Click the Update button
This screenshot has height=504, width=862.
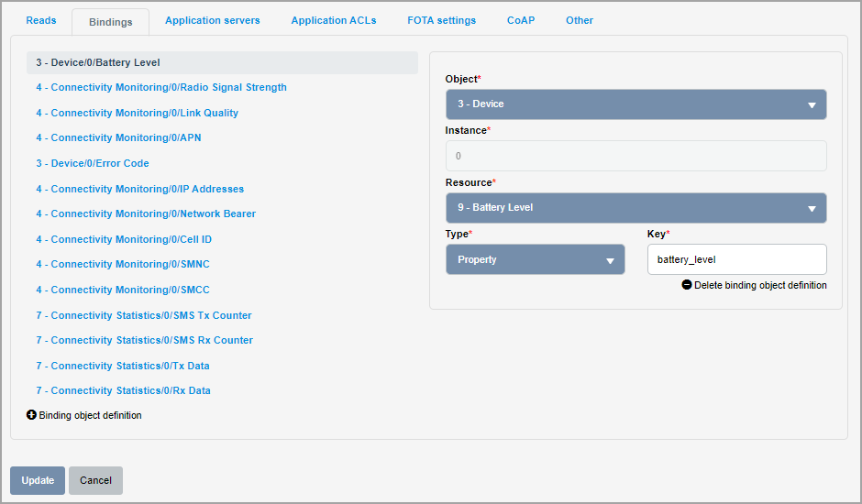(38, 480)
